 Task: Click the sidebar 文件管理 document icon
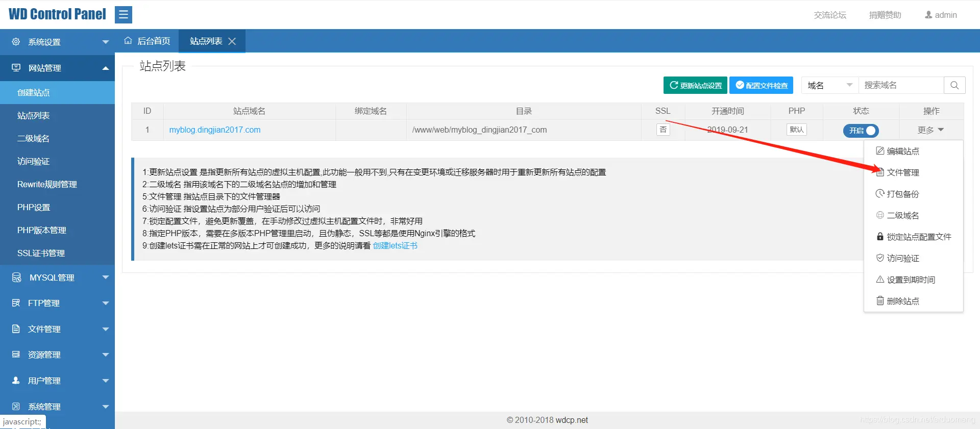pos(16,329)
